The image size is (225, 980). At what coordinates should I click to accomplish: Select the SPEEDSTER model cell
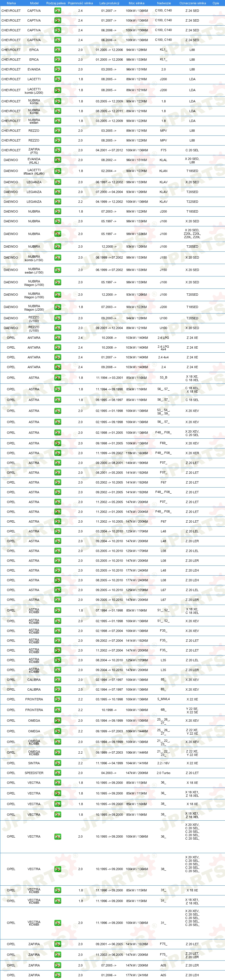click(x=34, y=773)
